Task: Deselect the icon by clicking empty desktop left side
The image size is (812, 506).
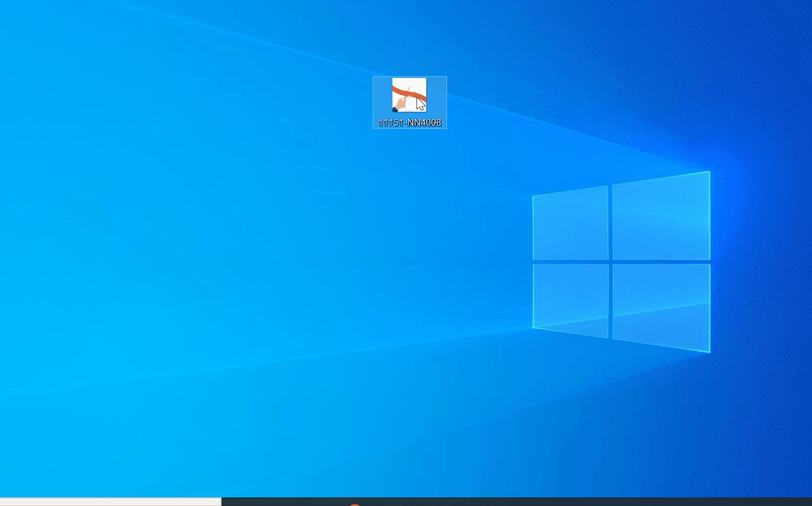Action: coord(154,256)
